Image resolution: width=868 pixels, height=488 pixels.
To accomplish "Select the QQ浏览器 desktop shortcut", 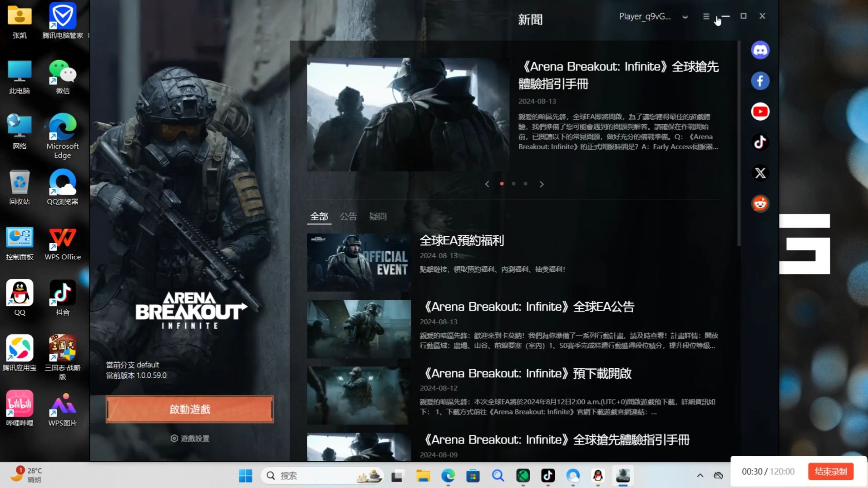I will [63, 187].
